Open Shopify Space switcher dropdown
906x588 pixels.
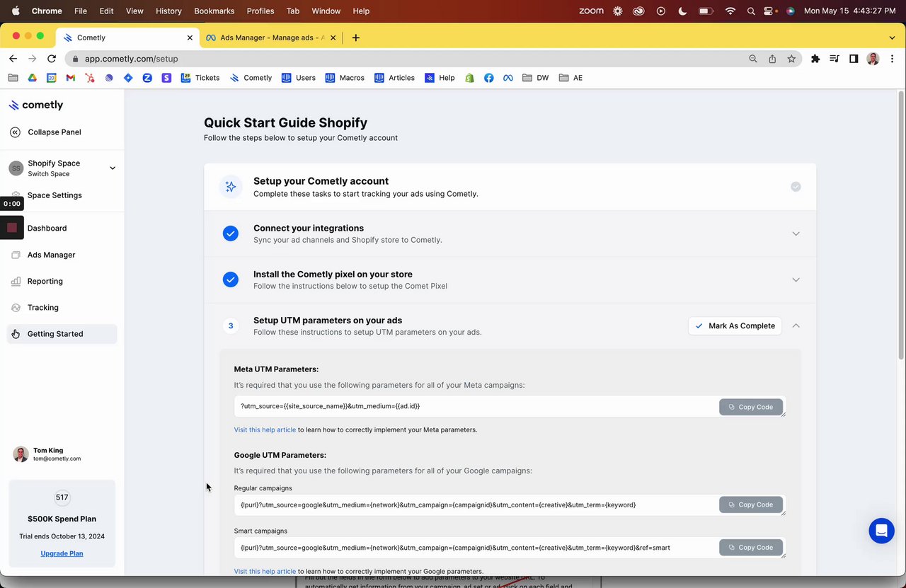tap(113, 168)
